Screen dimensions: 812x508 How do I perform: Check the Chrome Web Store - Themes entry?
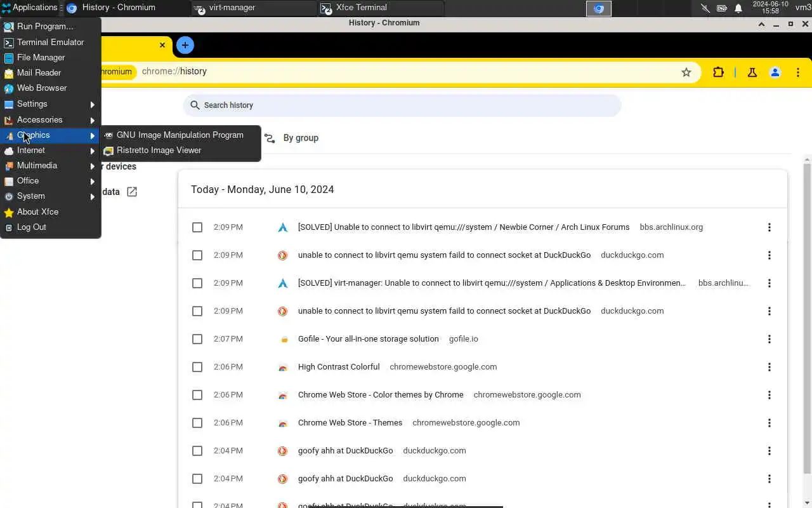197,423
